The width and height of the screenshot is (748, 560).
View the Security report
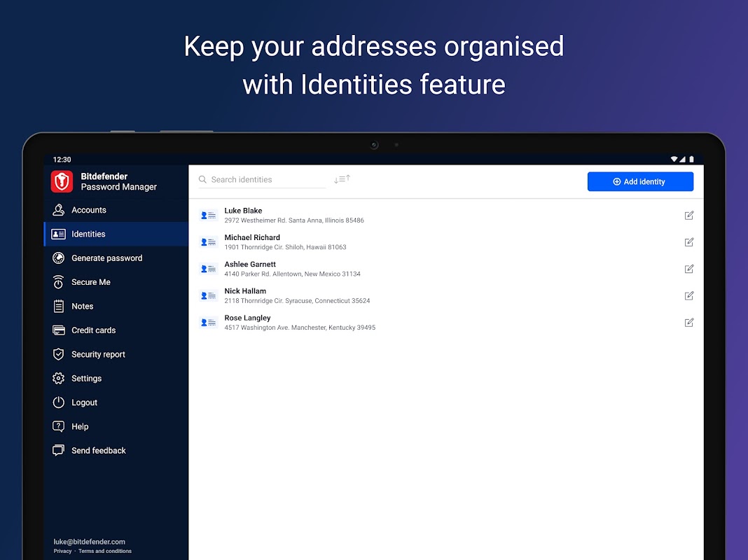[116, 354]
